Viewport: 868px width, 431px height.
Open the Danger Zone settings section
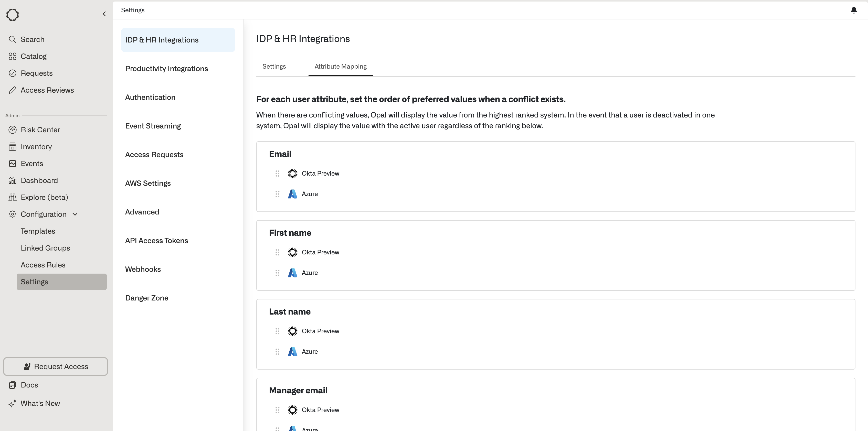tap(146, 298)
